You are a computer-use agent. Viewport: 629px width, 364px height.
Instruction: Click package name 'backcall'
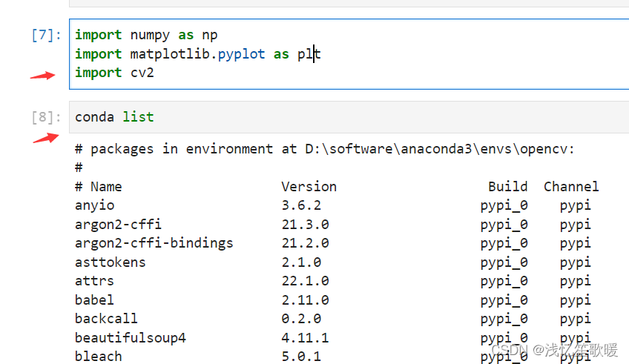coord(106,319)
